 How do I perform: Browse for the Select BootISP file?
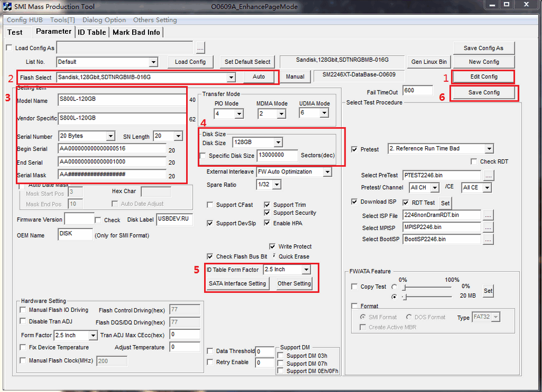tap(488, 239)
